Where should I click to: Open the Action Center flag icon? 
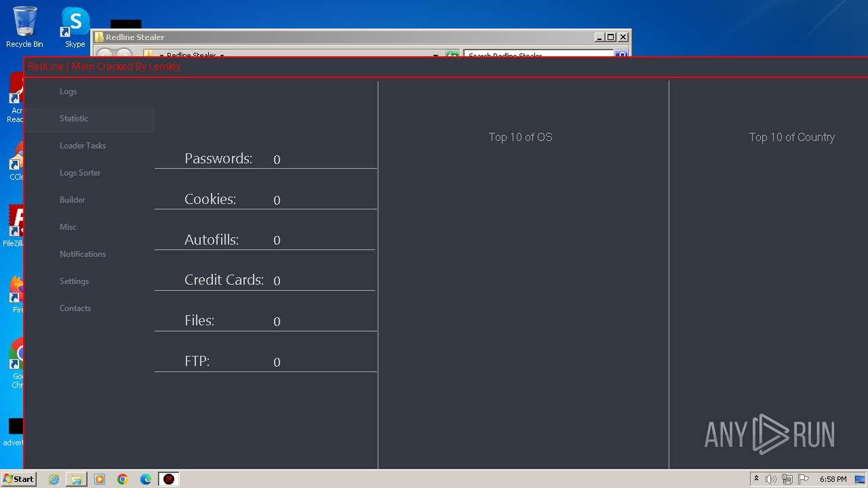[804, 479]
